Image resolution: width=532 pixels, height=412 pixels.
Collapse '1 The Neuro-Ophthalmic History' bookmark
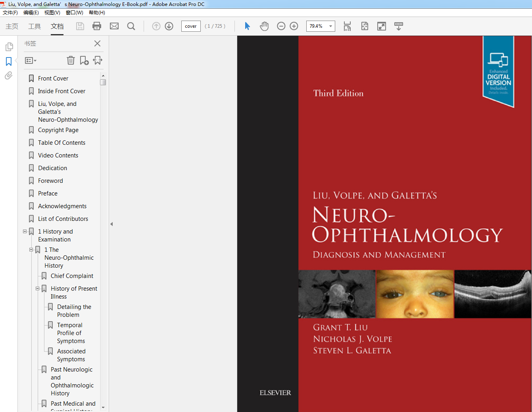click(x=31, y=250)
